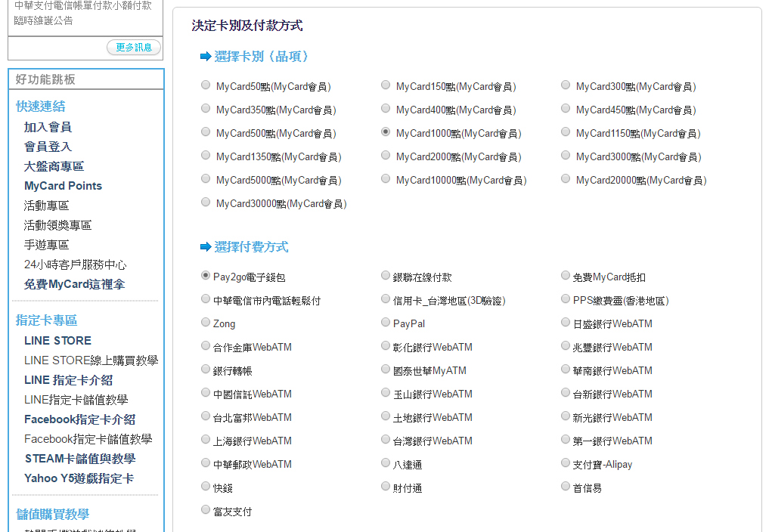The height and width of the screenshot is (532, 772).
Task: Select 中國信託WebATM payment
Action: tap(206, 392)
